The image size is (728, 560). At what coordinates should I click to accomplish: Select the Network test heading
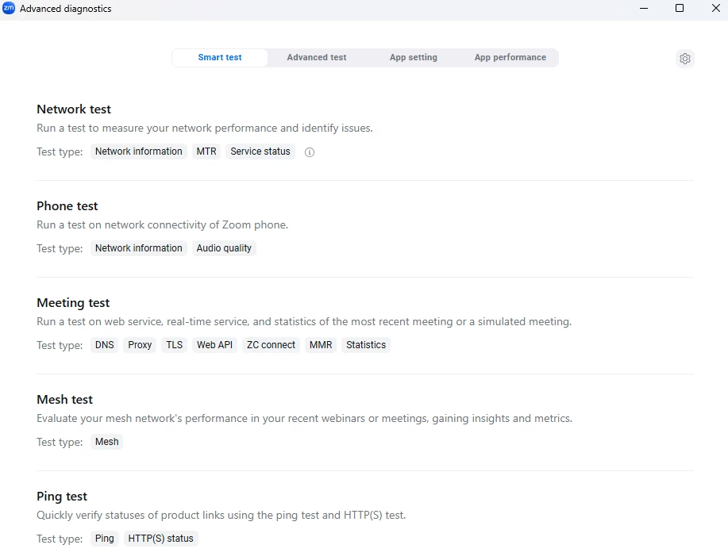point(74,109)
